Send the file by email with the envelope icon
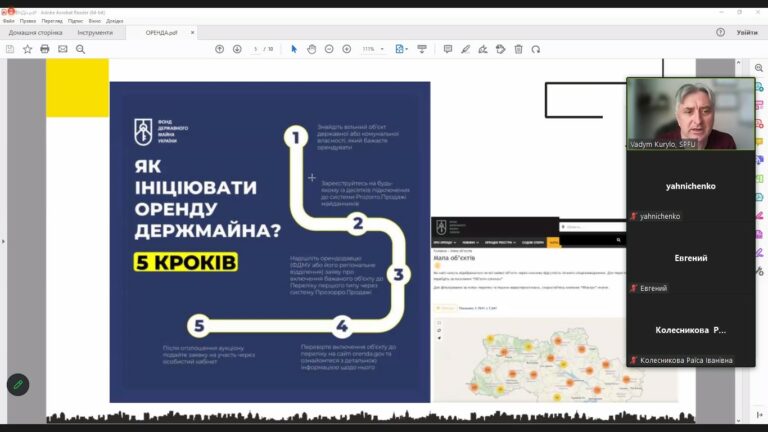 (x=62, y=49)
